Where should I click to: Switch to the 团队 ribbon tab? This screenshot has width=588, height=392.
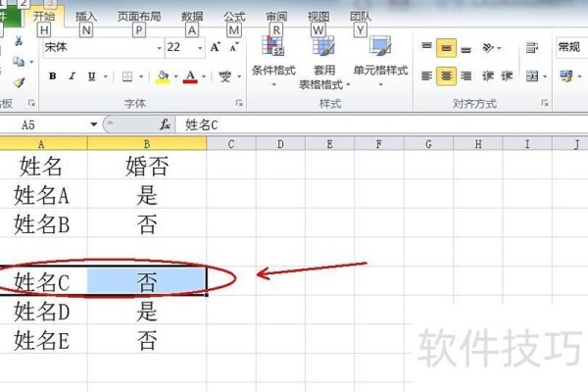[361, 17]
